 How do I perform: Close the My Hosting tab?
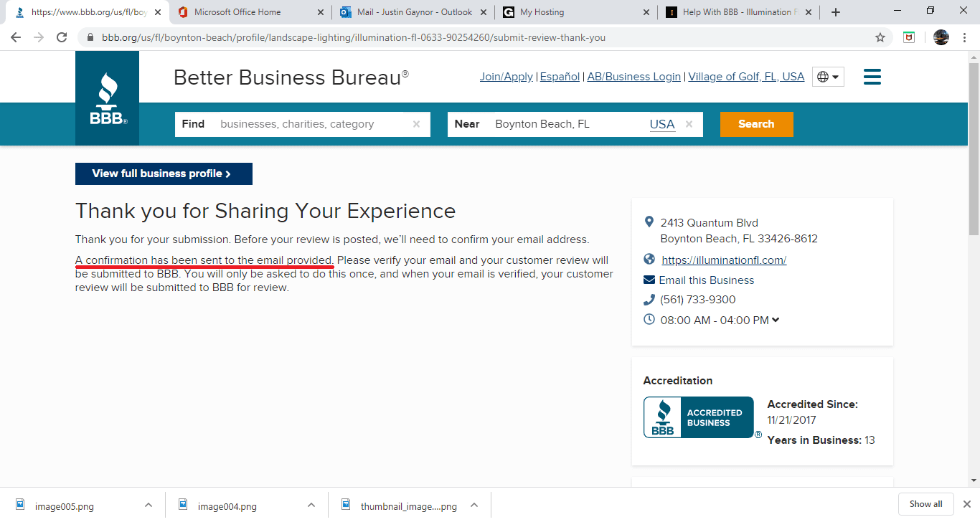coord(646,12)
